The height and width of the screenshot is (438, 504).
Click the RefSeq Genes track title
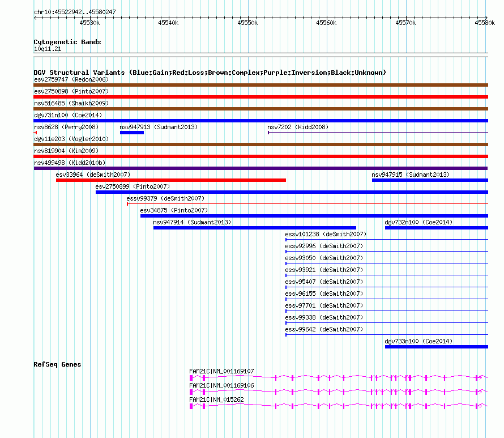coord(57,364)
